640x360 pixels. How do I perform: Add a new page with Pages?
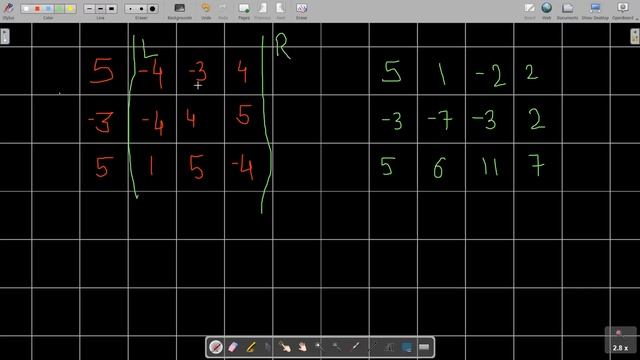[x=244, y=10]
